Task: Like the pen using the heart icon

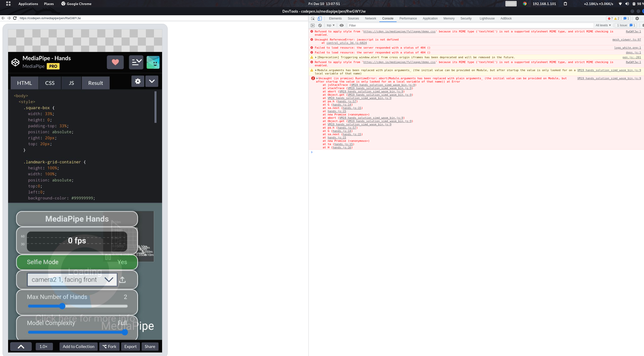Action: [115, 62]
